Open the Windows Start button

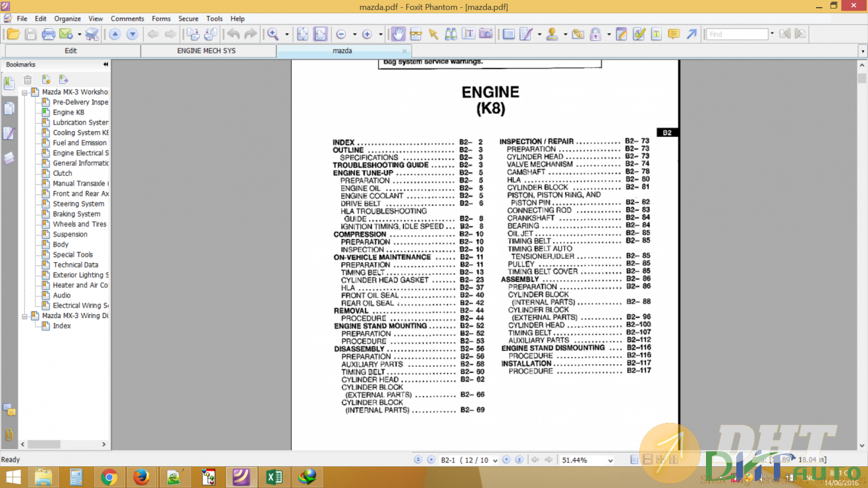coord(13,476)
